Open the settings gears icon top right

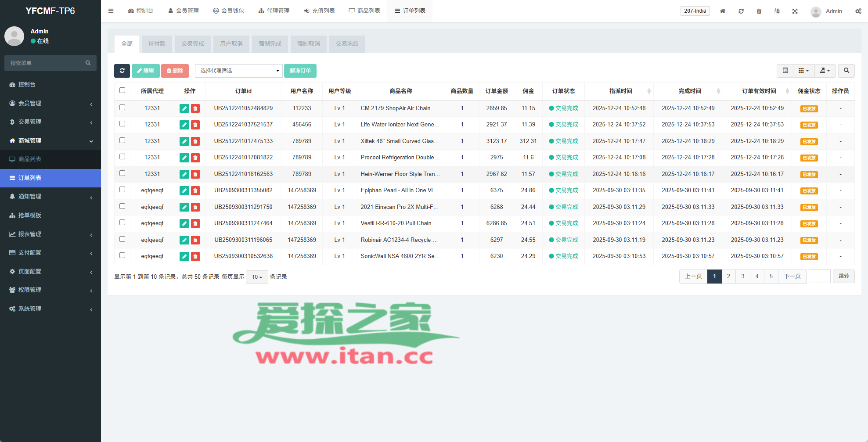coord(858,11)
